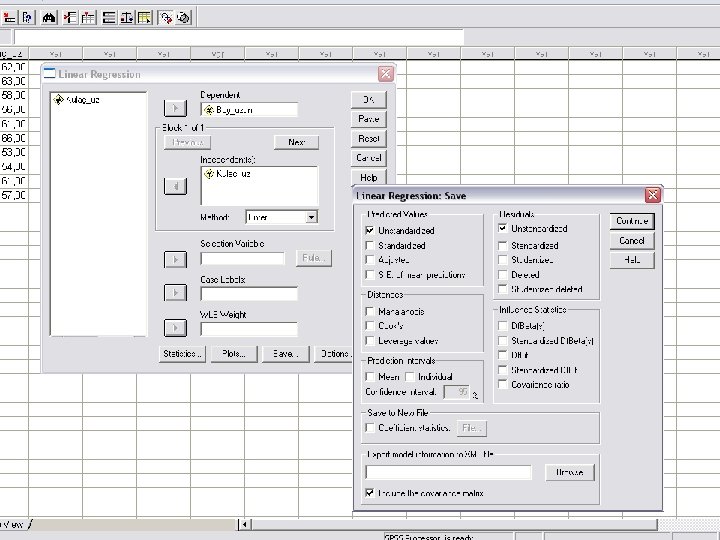This screenshot has height=540, width=720.
Task: Open the Variables info toolbar icon
Action: (x=28, y=17)
